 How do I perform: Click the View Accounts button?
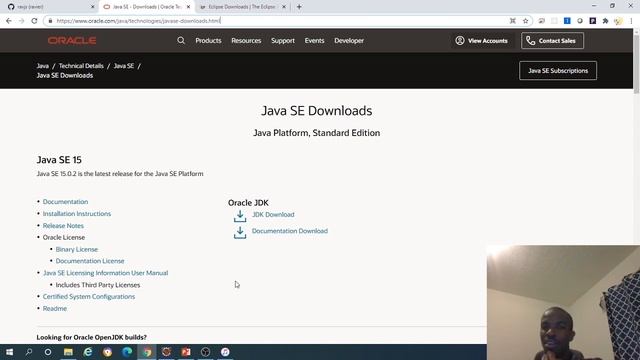pyautogui.click(x=482, y=40)
